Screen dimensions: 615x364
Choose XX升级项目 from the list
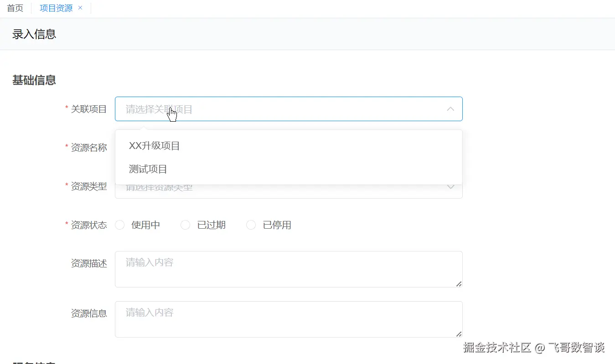pos(289,146)
